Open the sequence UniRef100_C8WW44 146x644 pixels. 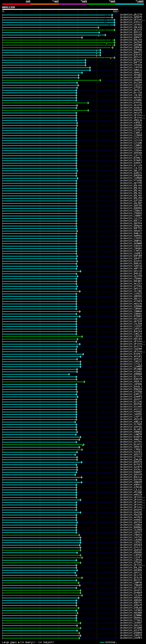point(131,311)
